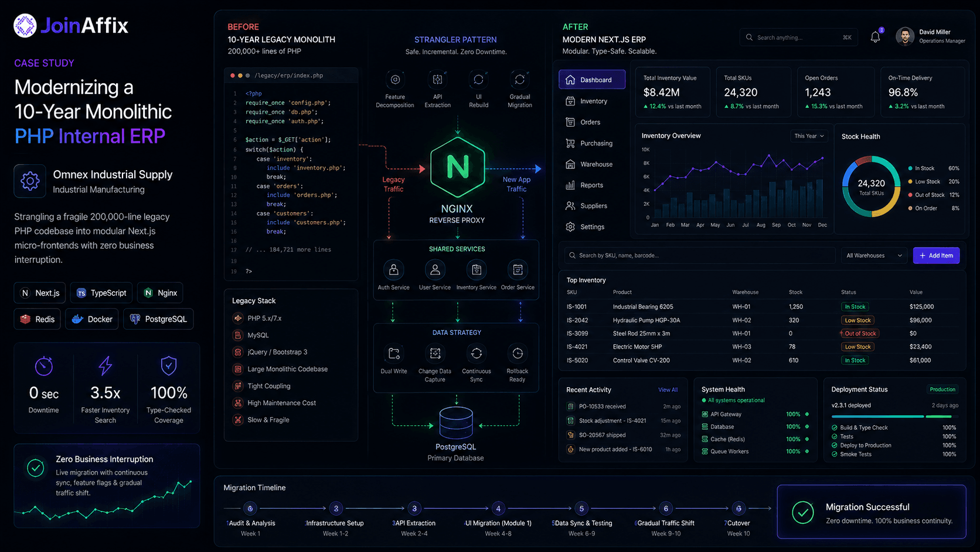Click the IS-1001 SKU cell
This screenshot has width=980, height=552.
point(577,307)
